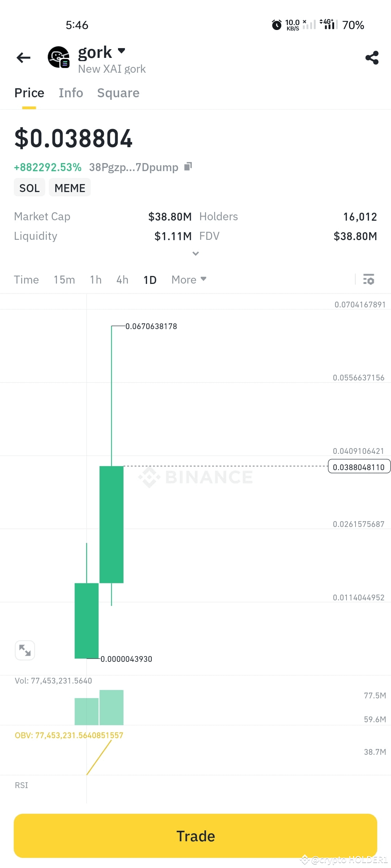
Task: Tap the alarm status bar icon
Action: 277,25
